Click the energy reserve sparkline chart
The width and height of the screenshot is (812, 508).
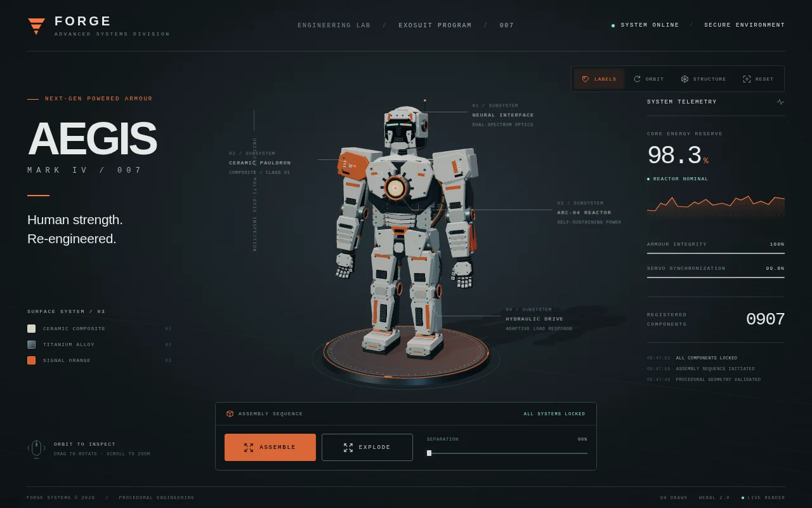[716, 206]
